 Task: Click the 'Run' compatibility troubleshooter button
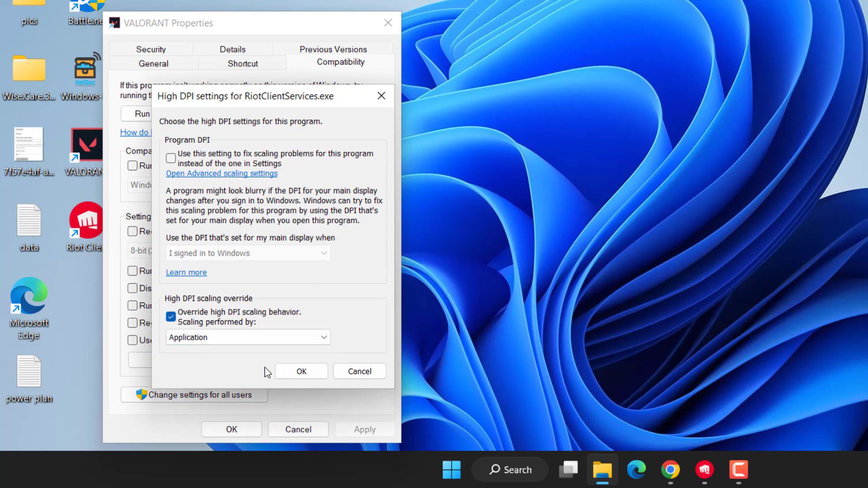click(137, 114)
